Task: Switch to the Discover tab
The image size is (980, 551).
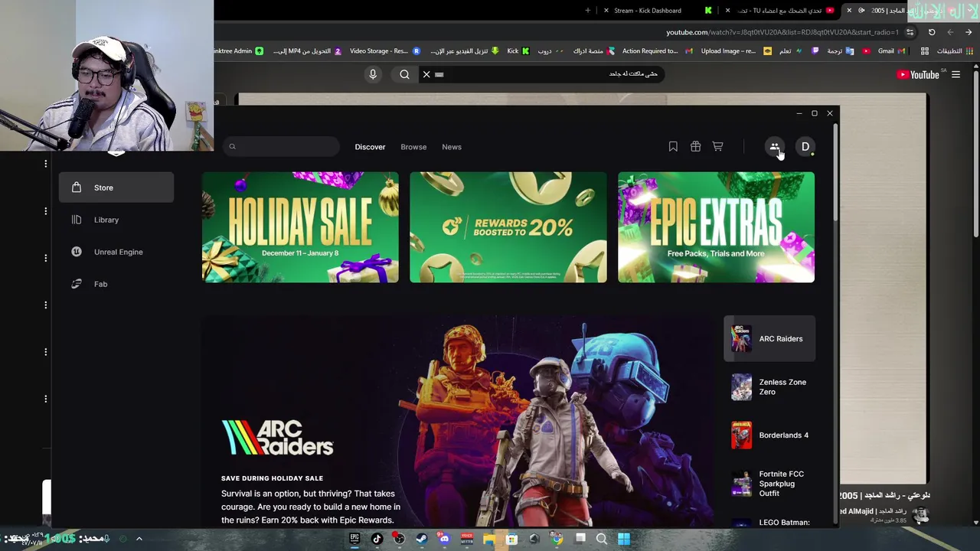Action: pos(370,147)
